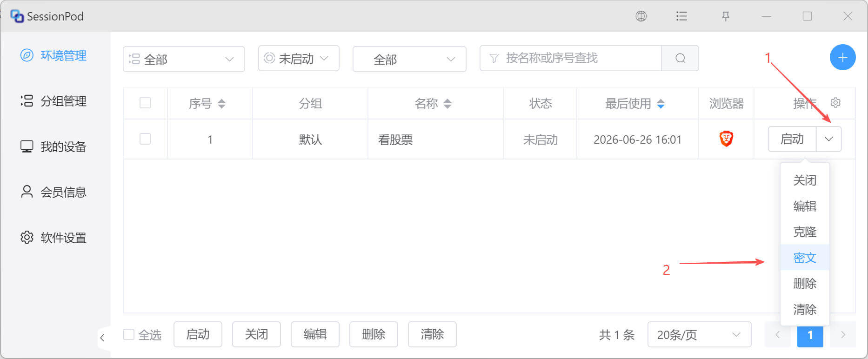Select 克隆 from the dropdown menu
Image resolution: width=868 pixels, height=359 pixels.
pyautogui.click(x=805, y=232)
